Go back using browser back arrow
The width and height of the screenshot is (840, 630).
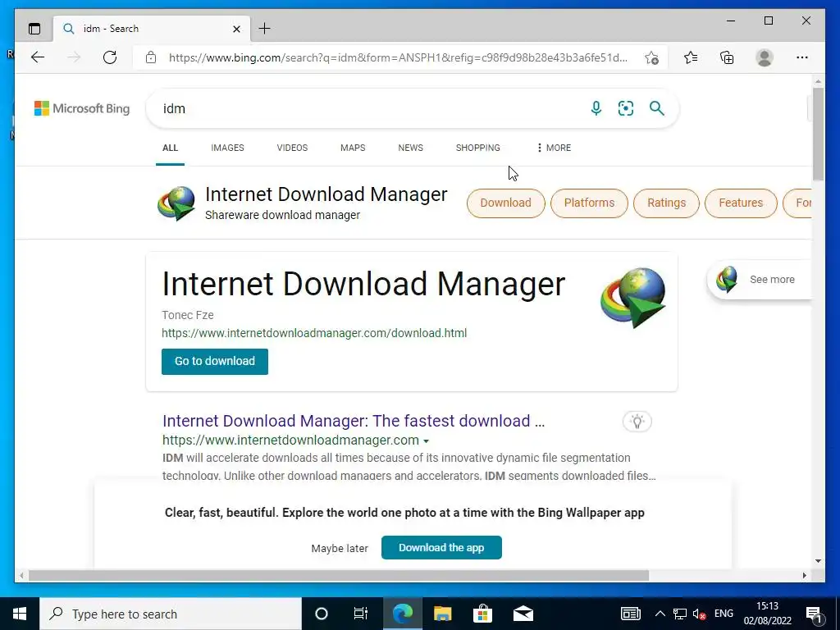tap(38, 57)
